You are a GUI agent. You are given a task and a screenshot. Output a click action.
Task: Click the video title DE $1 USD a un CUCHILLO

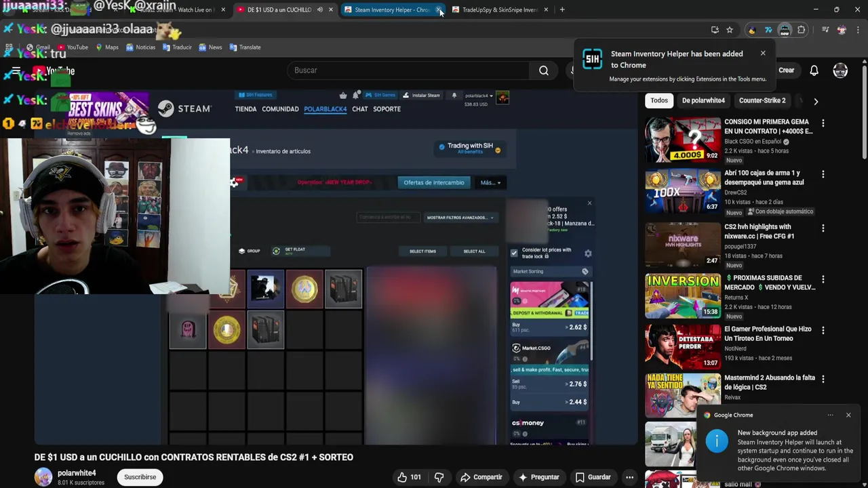(x=194, y=457)
